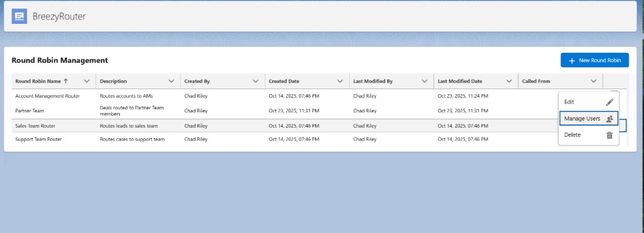644x233 pixels.
Task: Open the Description column menu chevron
Action: click(171, 81)
